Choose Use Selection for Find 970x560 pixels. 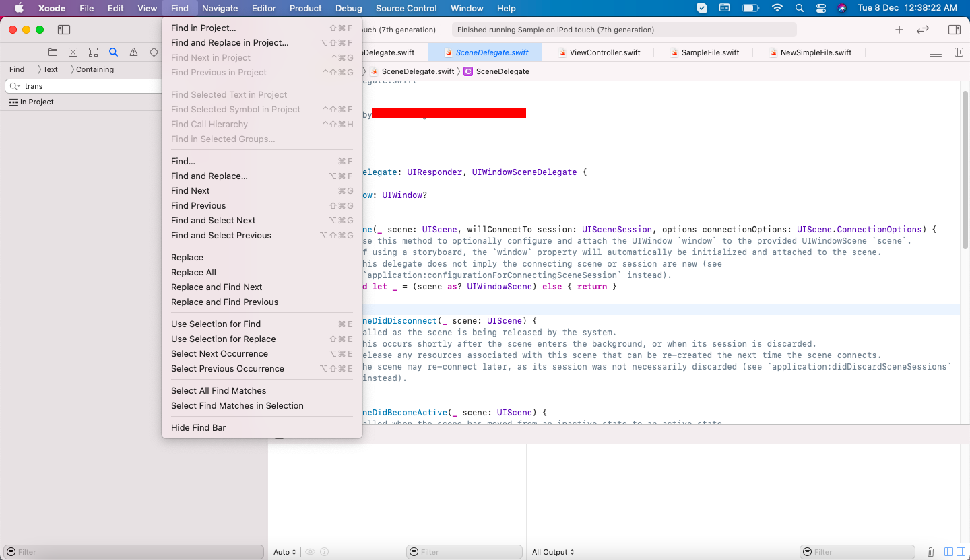(262, 324)
